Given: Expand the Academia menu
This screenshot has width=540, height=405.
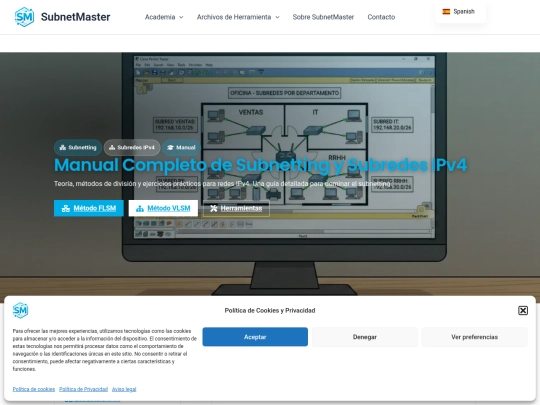Looking at the screenshot, I should (164, 17).
